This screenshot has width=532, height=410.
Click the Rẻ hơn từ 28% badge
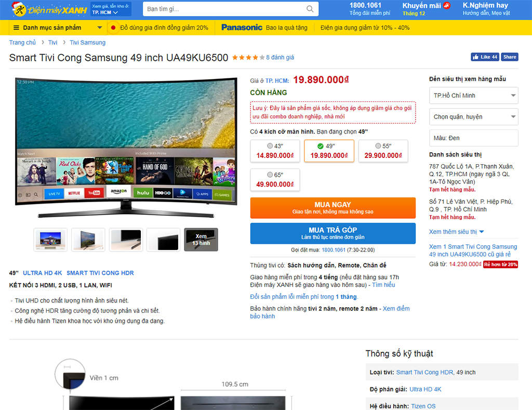500,264
